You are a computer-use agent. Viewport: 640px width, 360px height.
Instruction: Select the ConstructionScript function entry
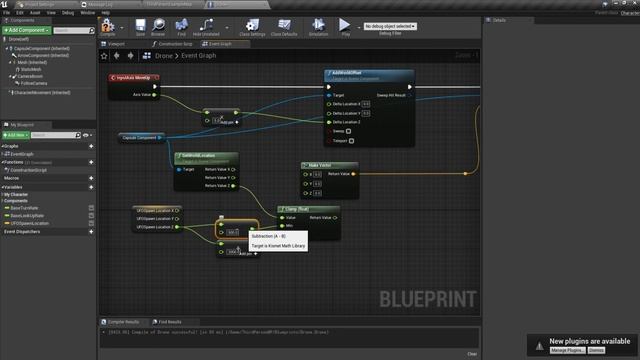[x=28, y=170]
